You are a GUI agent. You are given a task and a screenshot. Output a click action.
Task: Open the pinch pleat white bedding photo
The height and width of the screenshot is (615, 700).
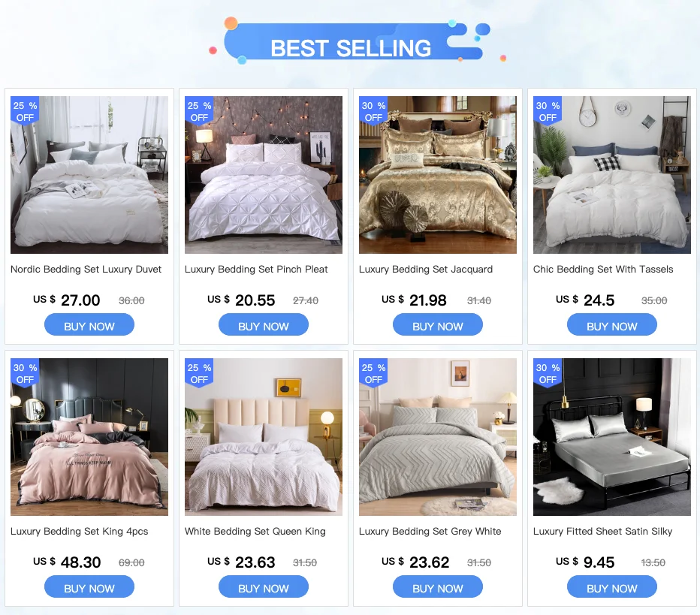(x=264, y=175)
